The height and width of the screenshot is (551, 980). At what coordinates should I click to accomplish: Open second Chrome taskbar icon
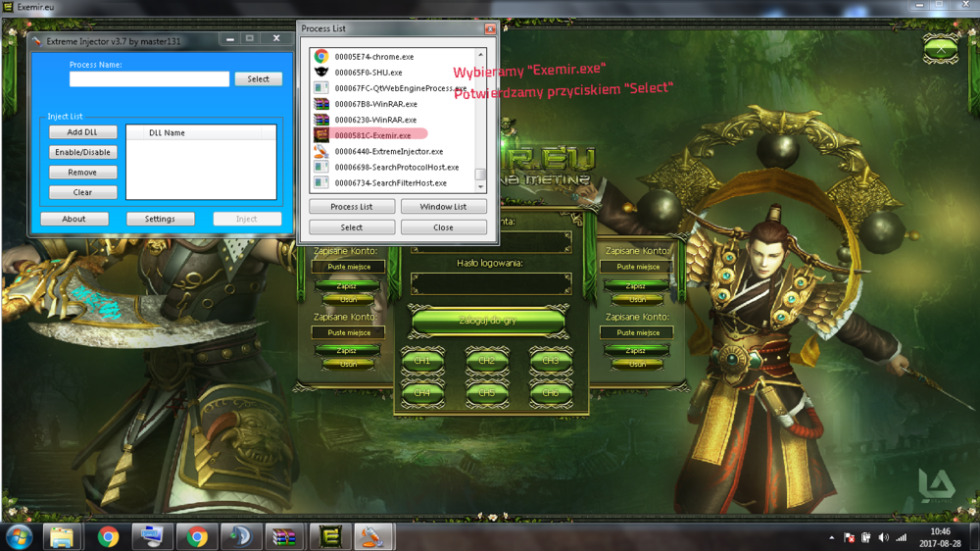point(197,537)
